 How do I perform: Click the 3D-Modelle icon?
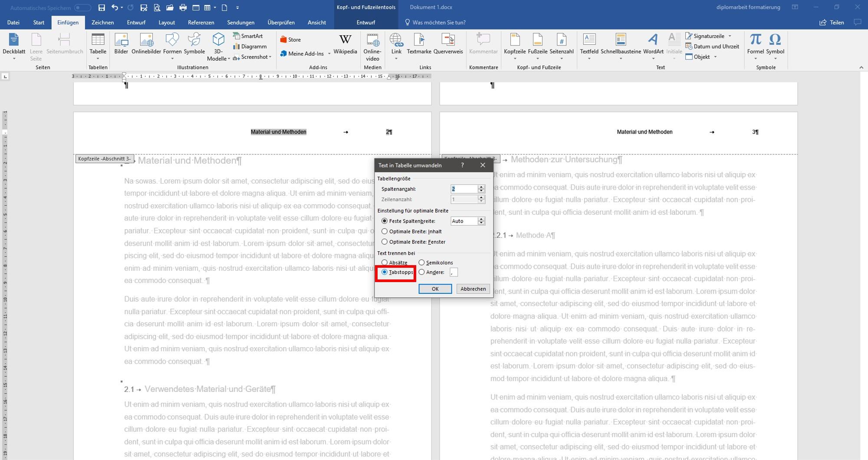click(x=218, y=46)
